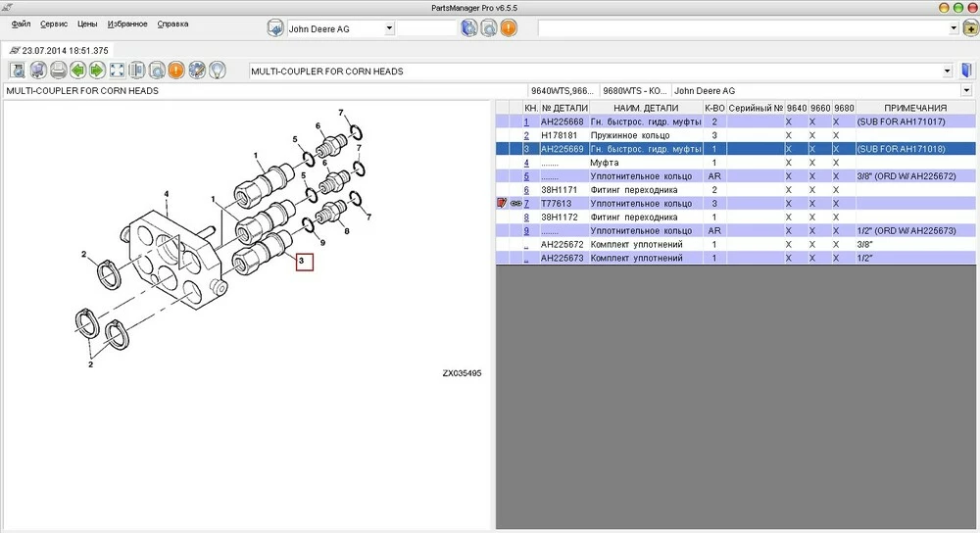Click the lightbulb hint icon
The width and height of the screenshot is (980, 533).
(217, 71)
